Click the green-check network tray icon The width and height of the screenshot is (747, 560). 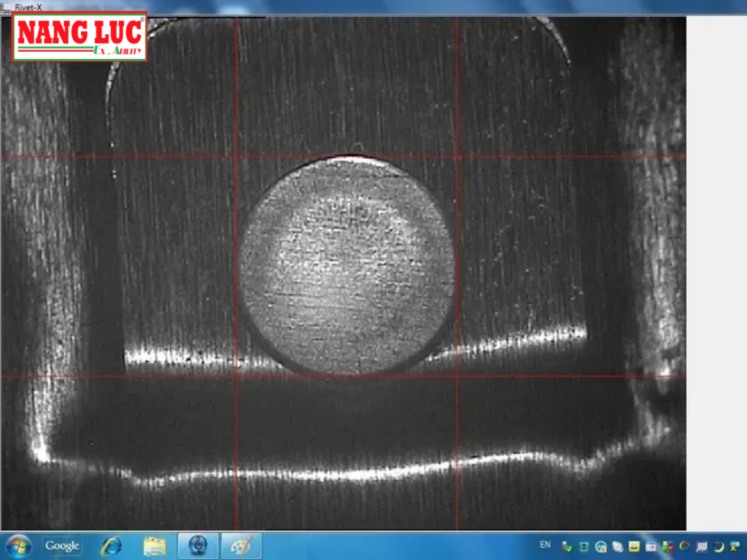coord(568,546)
